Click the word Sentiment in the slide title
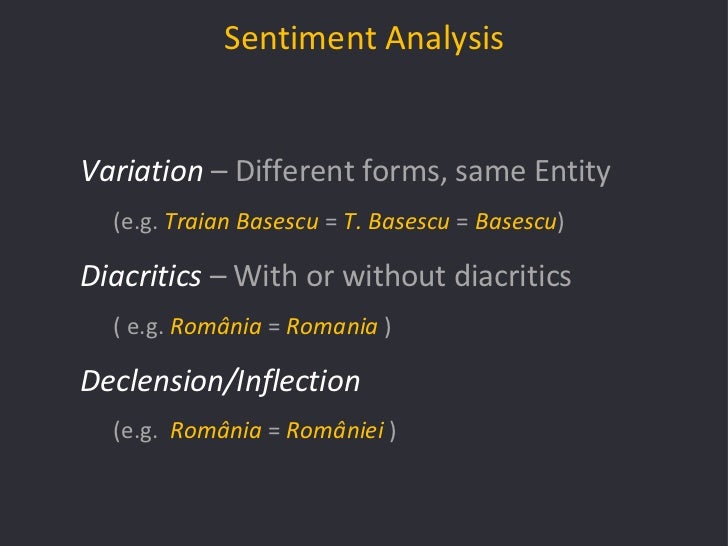 click(x=287, y=39)
